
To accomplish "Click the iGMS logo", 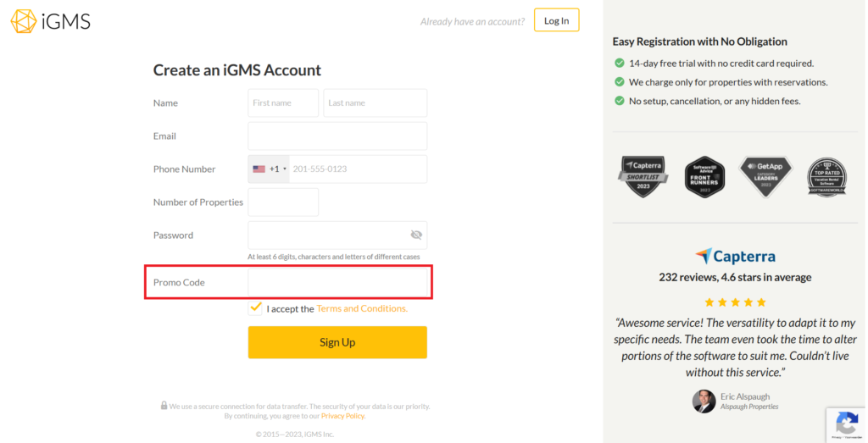I will point(50,21).
